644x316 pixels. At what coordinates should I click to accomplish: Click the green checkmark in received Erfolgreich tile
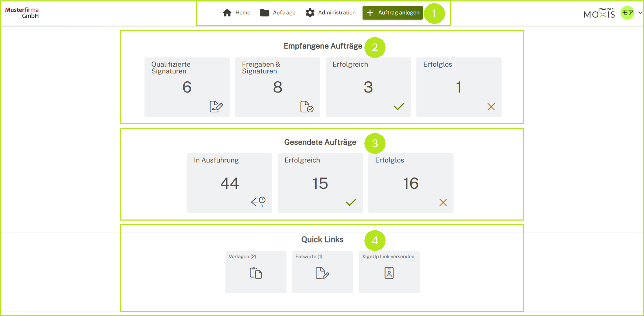click(x=399, y=107)
